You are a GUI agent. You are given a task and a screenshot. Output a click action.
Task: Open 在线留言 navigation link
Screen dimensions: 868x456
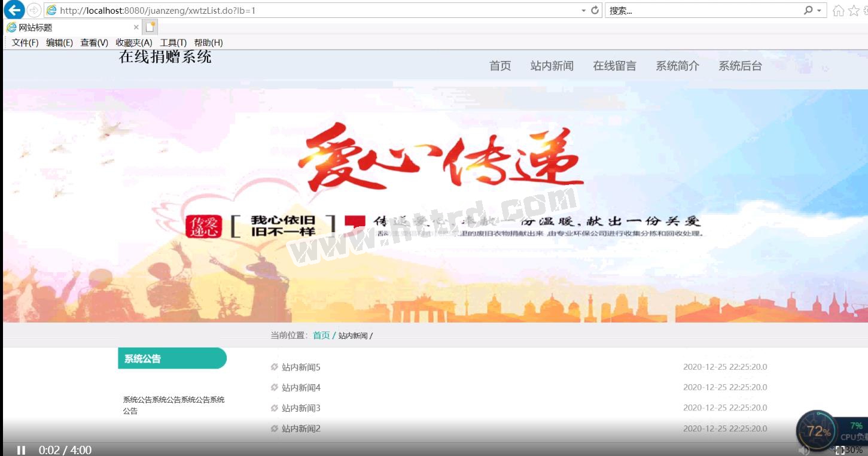pyautogui.click(x=614, y=66)
